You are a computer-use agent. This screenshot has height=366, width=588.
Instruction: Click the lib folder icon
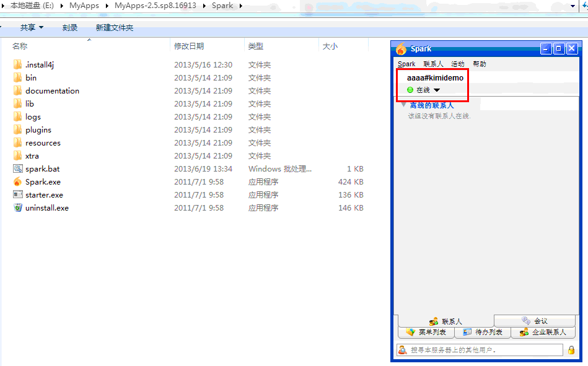click(x=17, y=103)
